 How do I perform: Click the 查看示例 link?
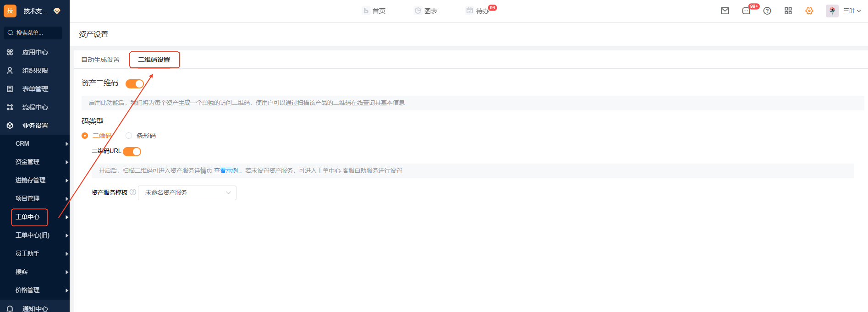click(x=226, y=170)
